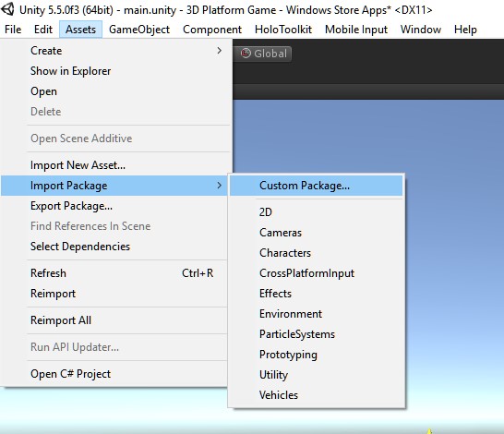The width and height of the screenshot is (504, 434).
Task: Choose Show in Explorer
Action: pos(116,71)
